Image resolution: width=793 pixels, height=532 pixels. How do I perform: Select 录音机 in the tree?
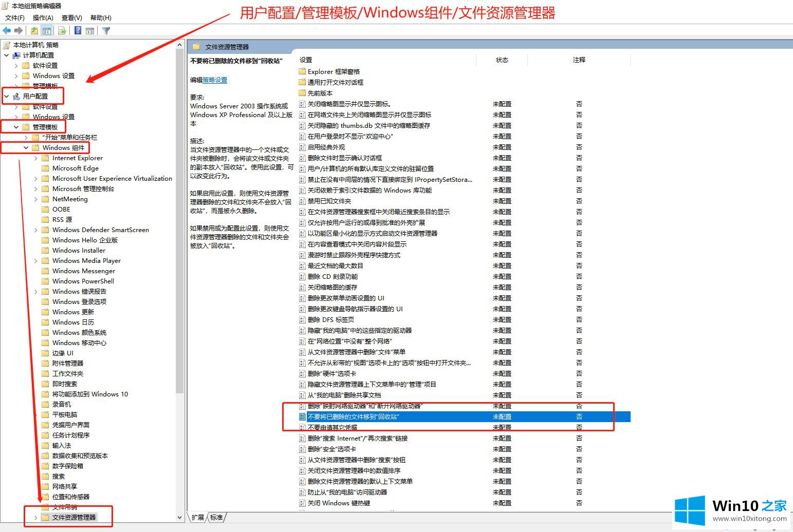[62, 404]
